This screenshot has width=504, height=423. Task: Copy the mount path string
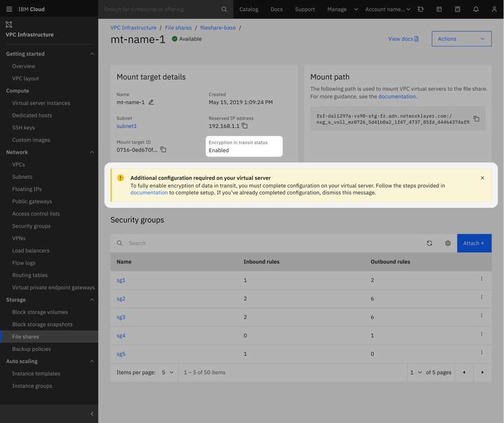point(476,119)
